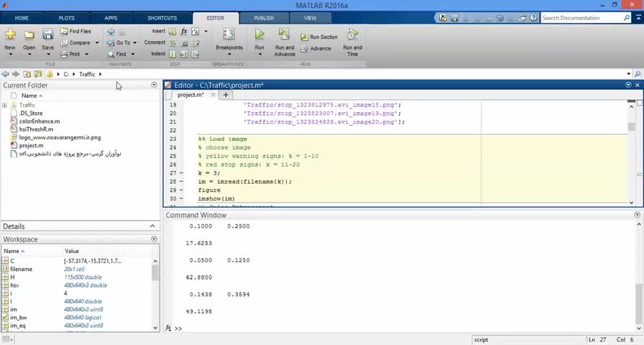Open the Go To dropdown arrow

pyautogui.click(x=134, y=42)
